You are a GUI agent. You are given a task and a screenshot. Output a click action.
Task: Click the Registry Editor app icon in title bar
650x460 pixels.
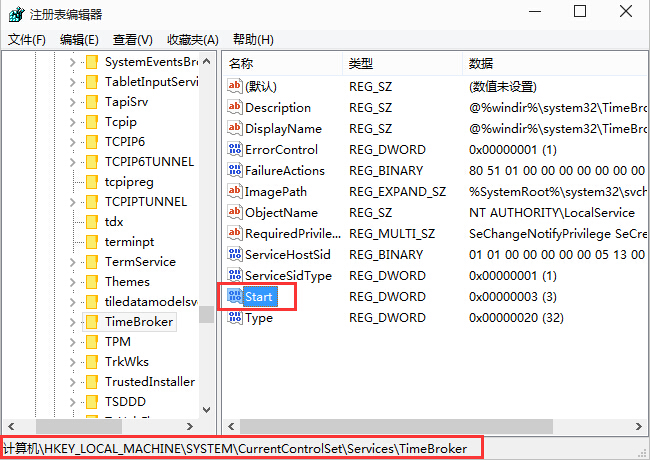16,14
